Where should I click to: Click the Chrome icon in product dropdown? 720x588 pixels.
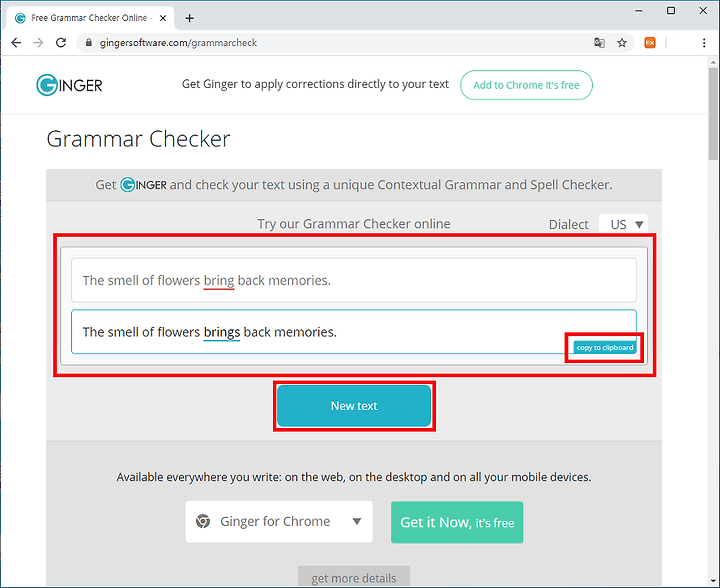click(202, 521)
